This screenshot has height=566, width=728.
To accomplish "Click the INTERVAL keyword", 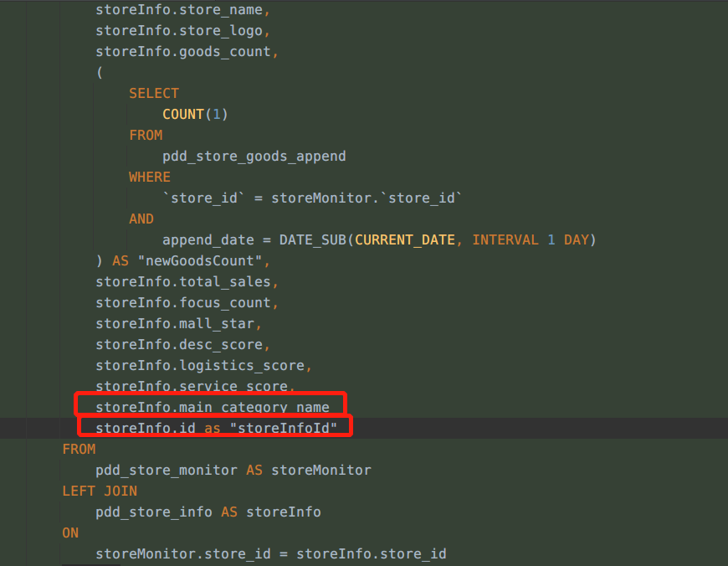I will [505, 239].
